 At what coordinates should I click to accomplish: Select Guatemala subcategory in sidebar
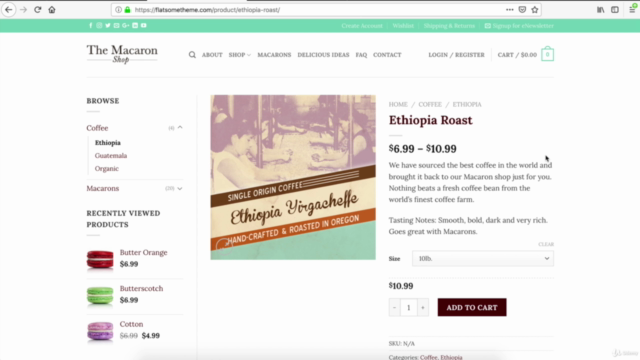[111, 156]
